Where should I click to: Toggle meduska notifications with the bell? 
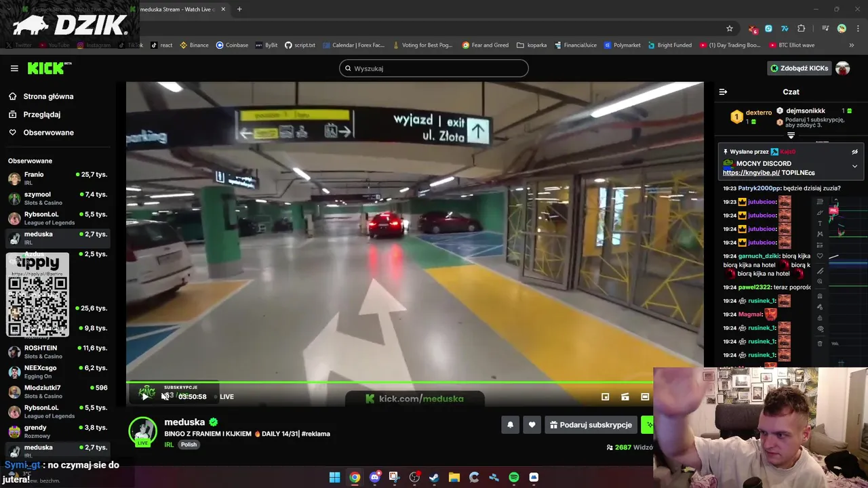510,425
